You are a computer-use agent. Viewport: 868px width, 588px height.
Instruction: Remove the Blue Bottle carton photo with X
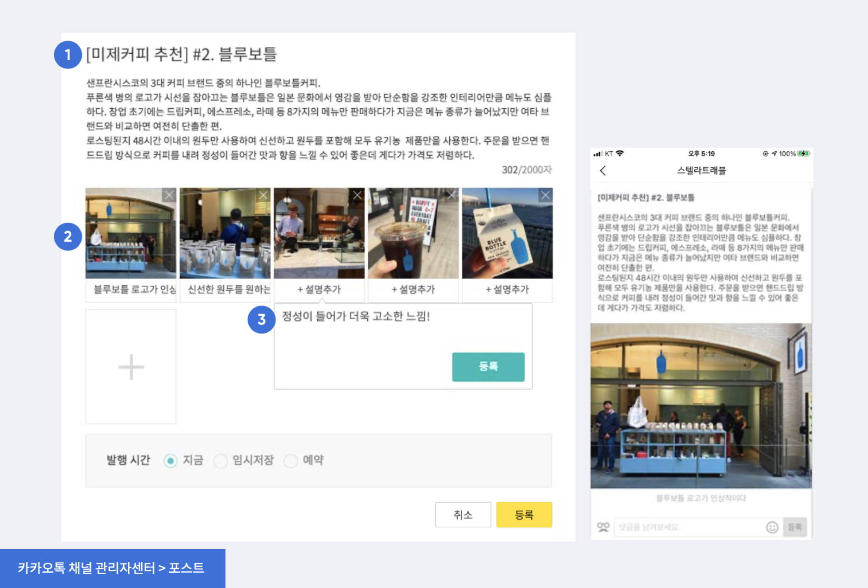click(546, 195)
